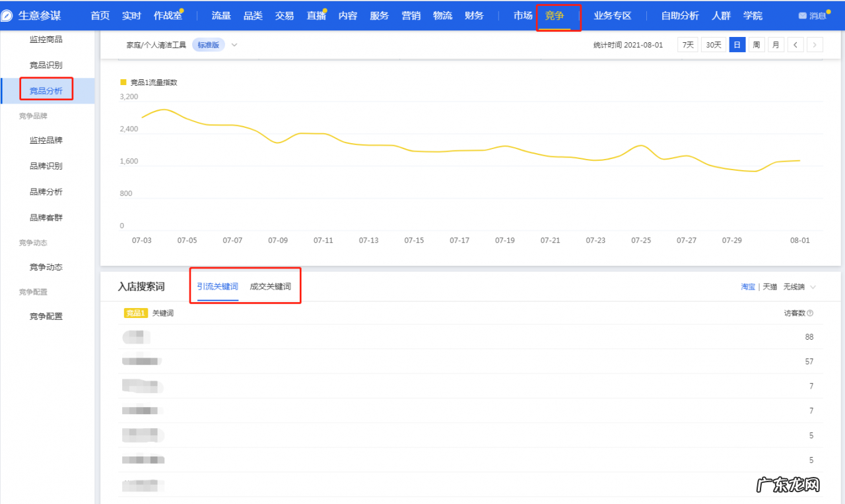Click the yellow 竞品1 badge
845x504 pixels.
(135, 313)
